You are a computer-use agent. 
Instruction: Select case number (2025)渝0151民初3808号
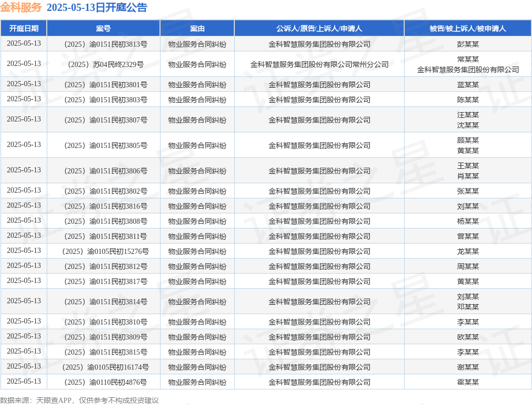(x=105, y=221)
